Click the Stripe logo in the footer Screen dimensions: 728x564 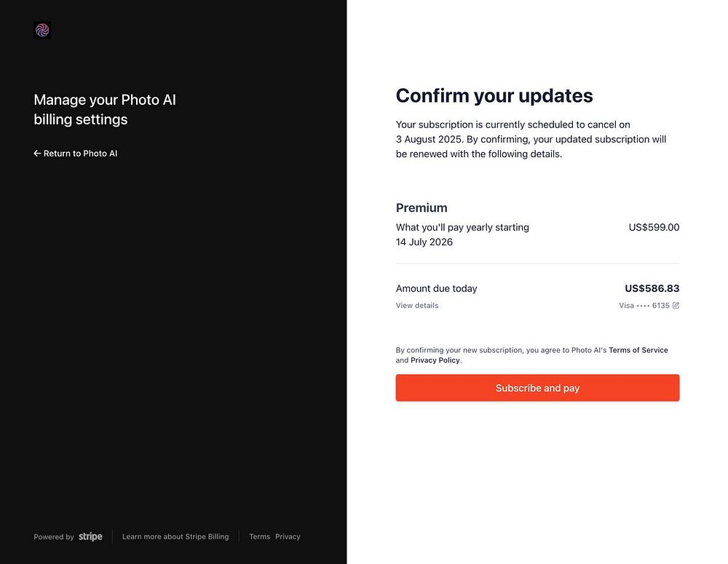[x=90, y=536]
